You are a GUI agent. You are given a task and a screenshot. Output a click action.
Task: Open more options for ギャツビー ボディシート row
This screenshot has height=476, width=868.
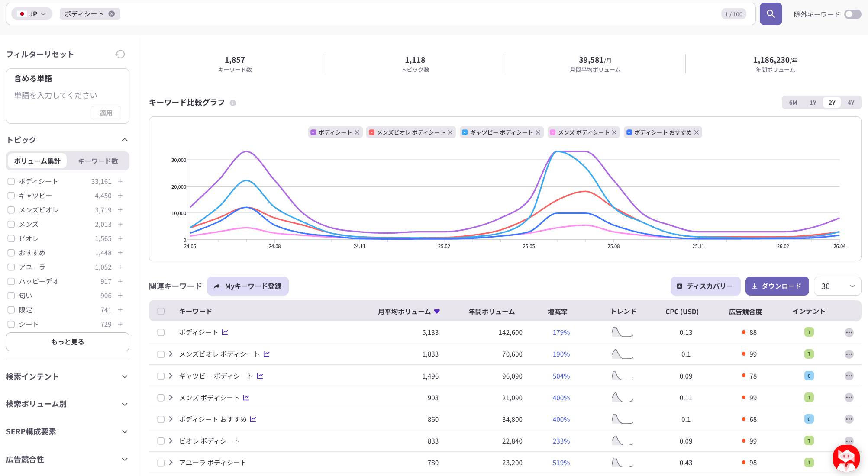coord(849,376)
